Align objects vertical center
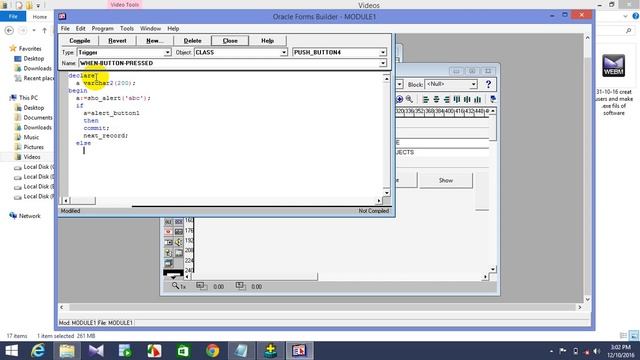 pos(467,99)
